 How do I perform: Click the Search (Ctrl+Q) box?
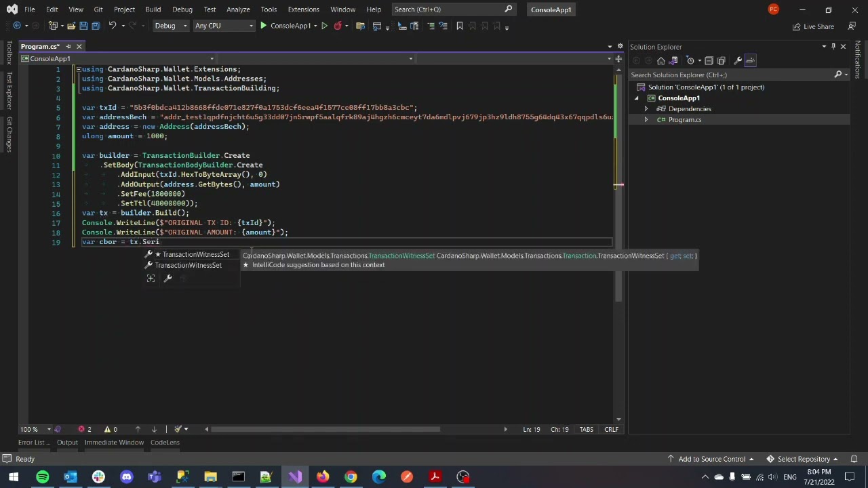pos(453,9)
